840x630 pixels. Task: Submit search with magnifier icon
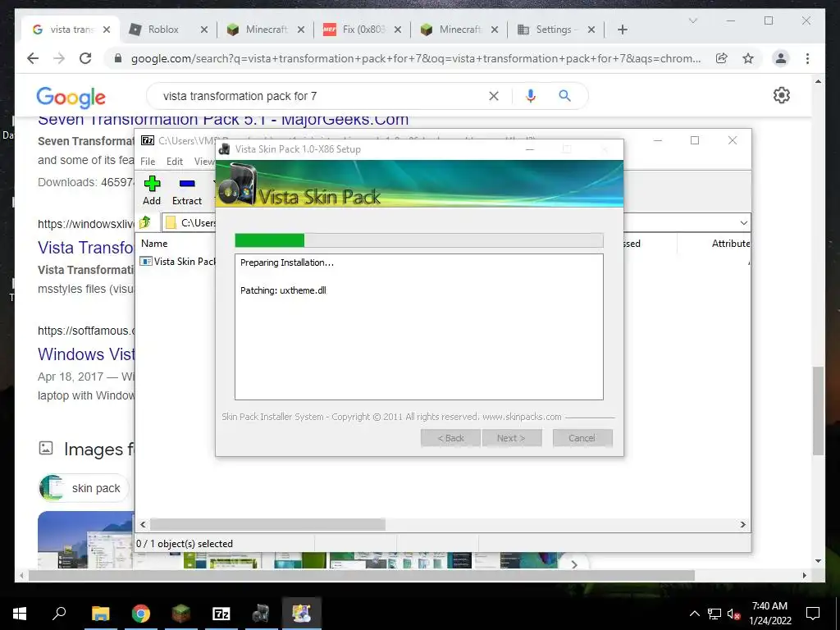tap(564, 96)
